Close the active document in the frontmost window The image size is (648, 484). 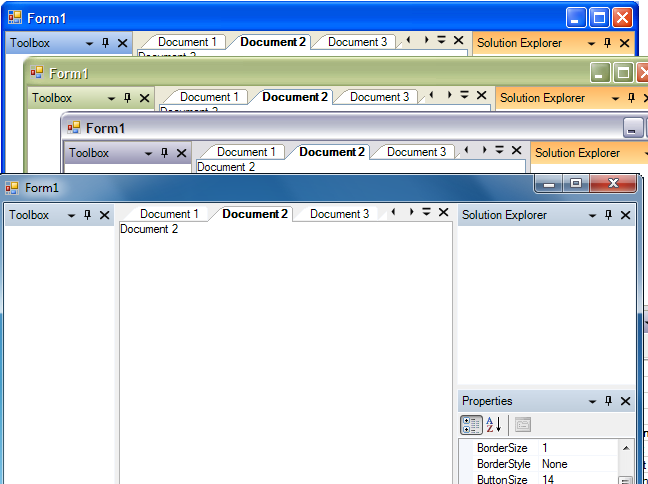442,213
